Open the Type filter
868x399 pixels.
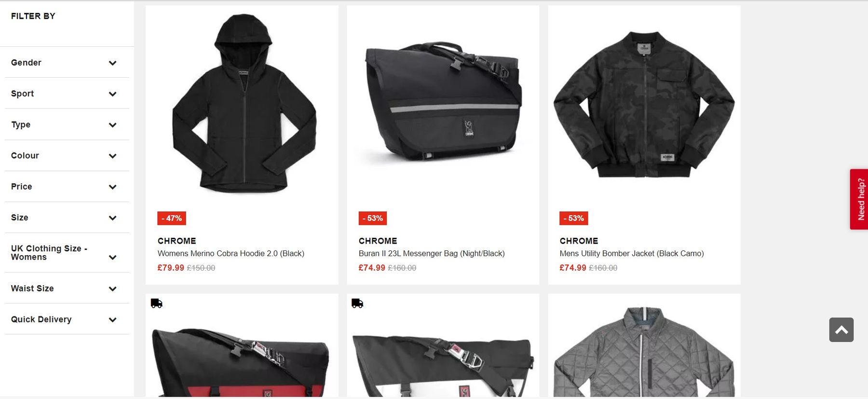[x=67, y=124]
